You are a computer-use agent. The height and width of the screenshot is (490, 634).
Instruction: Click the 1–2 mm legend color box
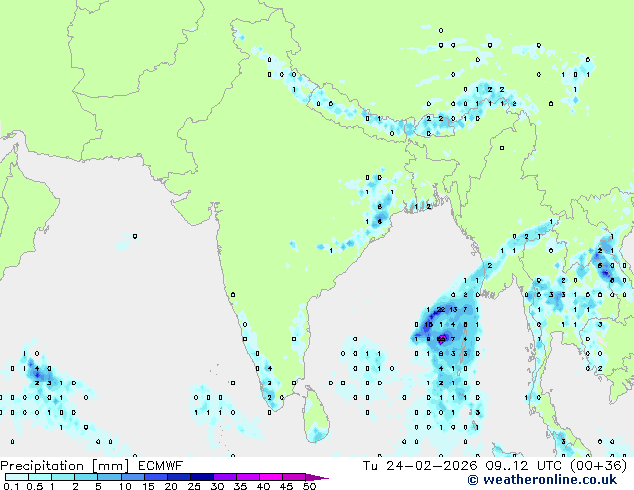63,477
